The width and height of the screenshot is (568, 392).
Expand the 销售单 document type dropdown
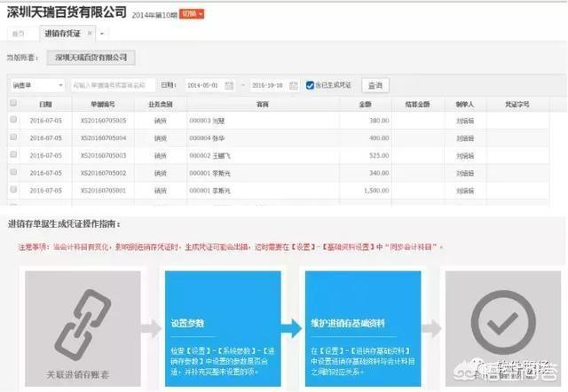point(36,85)
